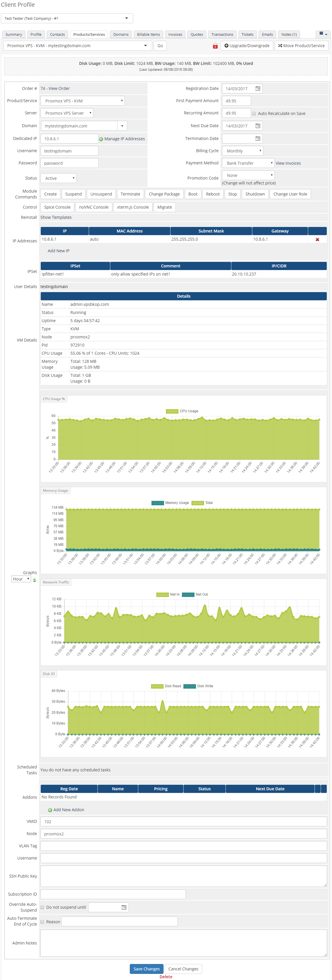Image resolution: width=332 pixels, height=980 pixels.
Task: Open the Domains tab
Action: [121, 35]
